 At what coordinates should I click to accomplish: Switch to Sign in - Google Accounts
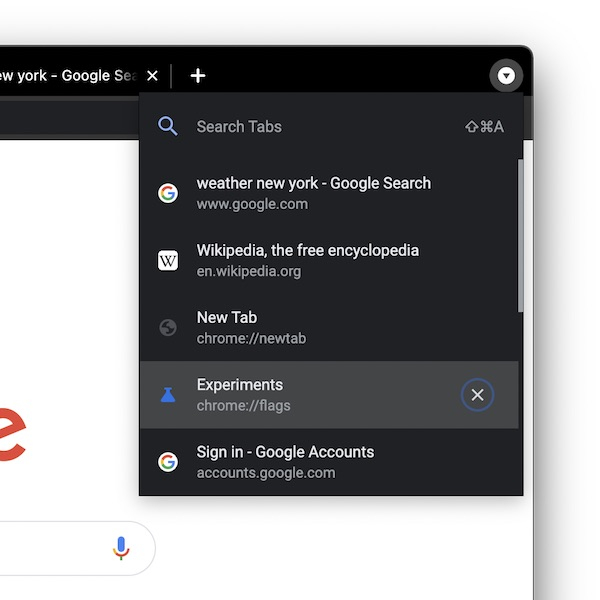[x=300, y=462]
